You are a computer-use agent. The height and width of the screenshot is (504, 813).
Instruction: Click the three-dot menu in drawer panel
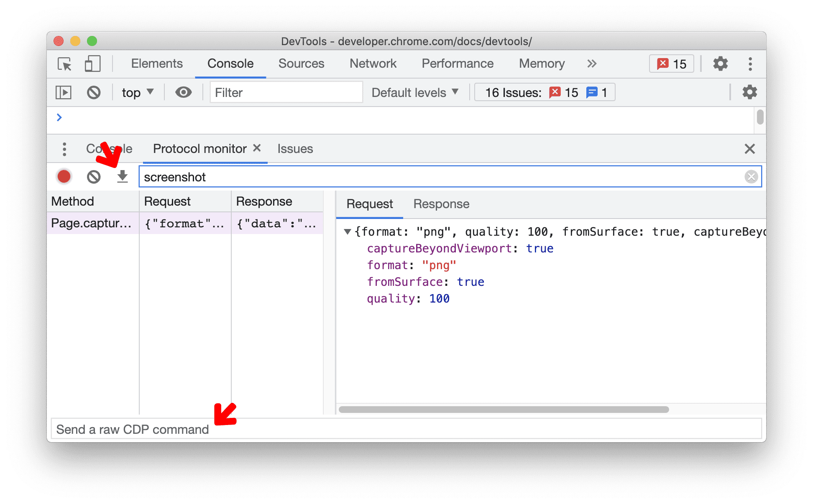click(x=64, y=149)
